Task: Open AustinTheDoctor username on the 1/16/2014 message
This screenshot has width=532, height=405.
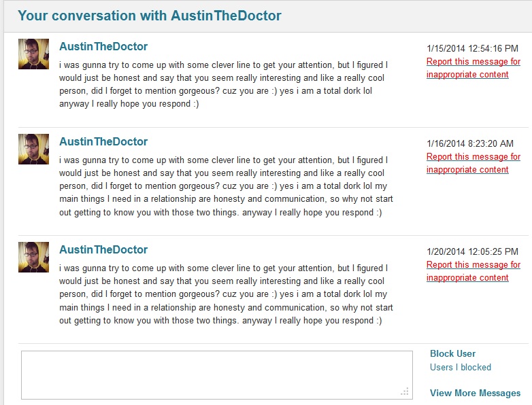Action: tap(103, 141)
